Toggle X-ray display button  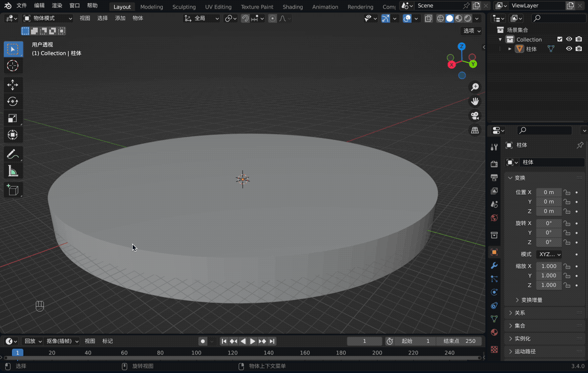[x=428, y=18]
